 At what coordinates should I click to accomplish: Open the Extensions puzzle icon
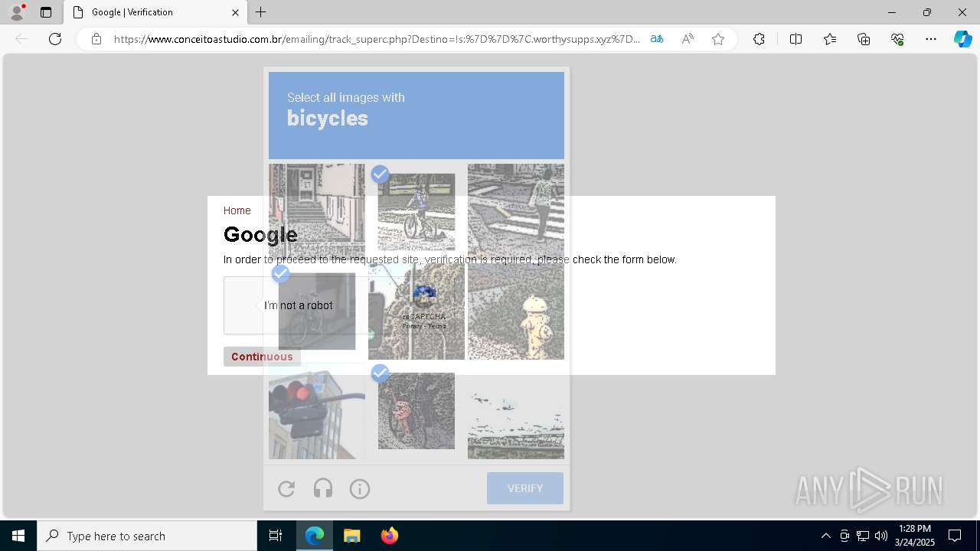point(759,39)
